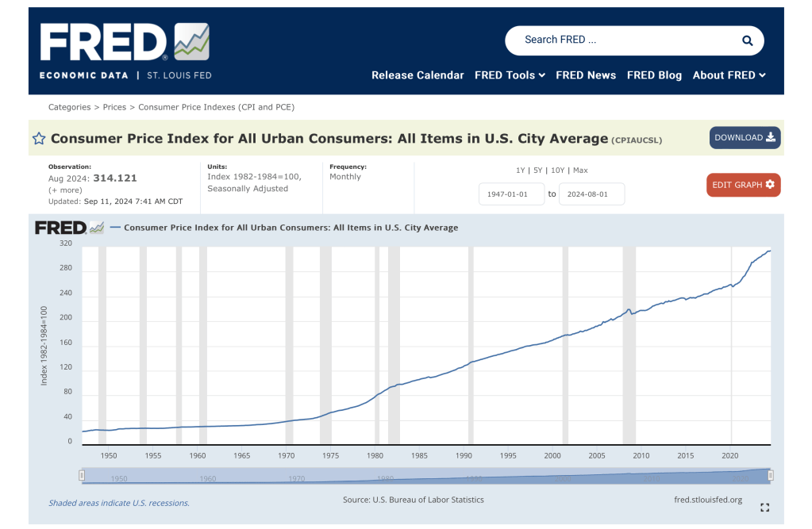Viewport: 812px width, 529px height.
Task: Select the 10Y time range
Action: tap(557, 171)
